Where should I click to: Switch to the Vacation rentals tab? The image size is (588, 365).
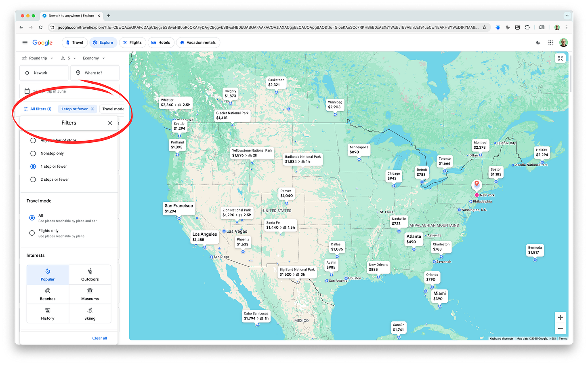(198, 42)
